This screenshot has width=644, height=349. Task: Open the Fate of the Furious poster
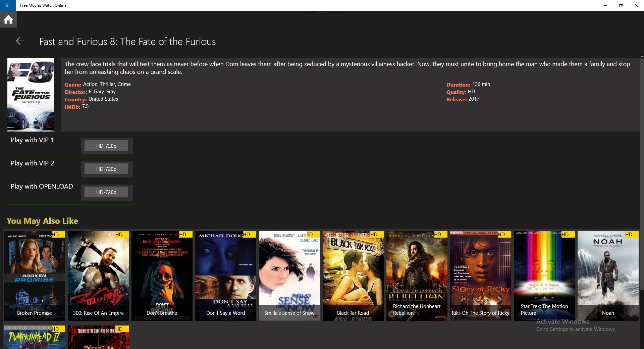31,95
